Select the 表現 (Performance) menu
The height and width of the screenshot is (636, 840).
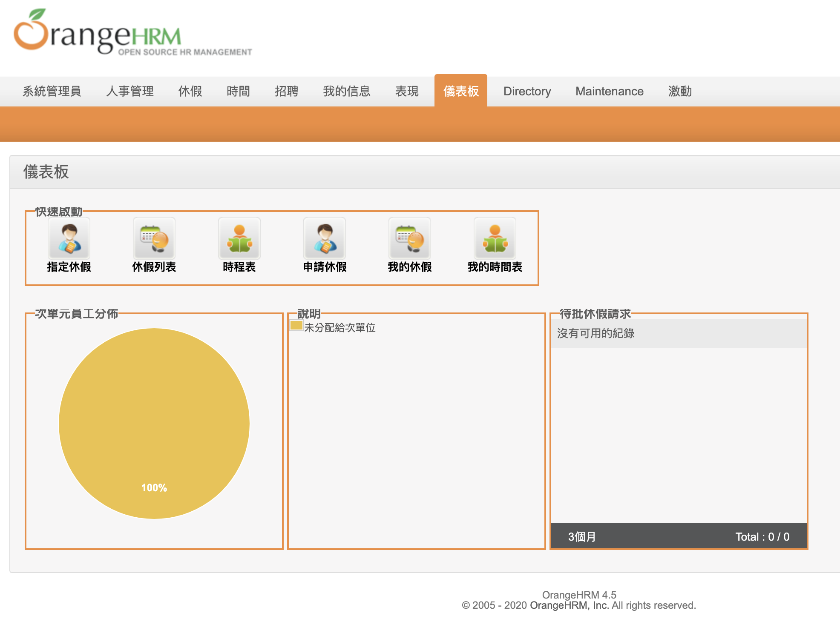tap(407, 91)
